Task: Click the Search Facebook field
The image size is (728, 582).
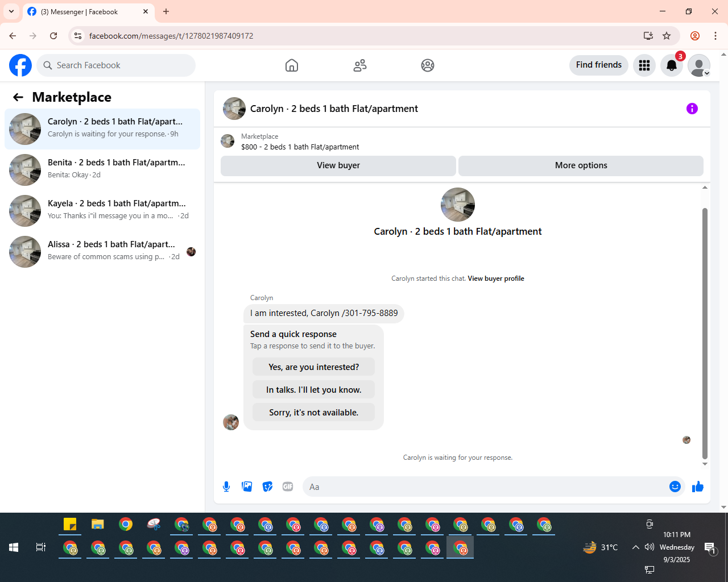Action: coord(116,65)
